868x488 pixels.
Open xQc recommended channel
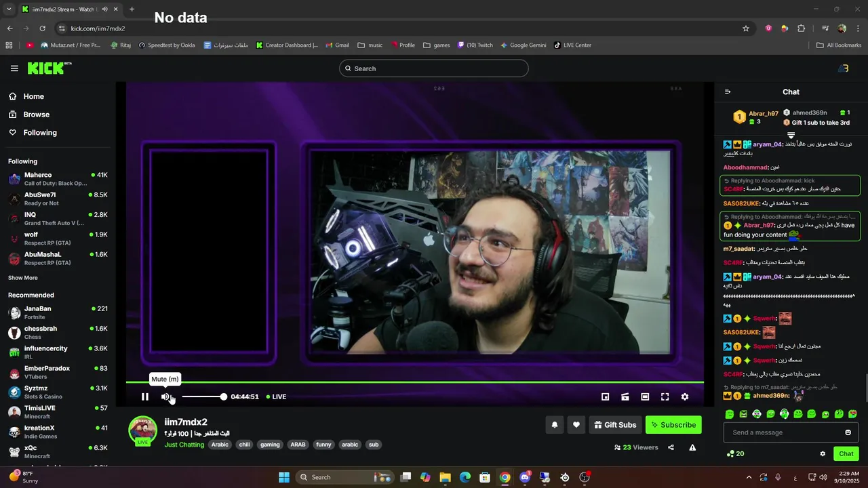(x=58, y=451)
